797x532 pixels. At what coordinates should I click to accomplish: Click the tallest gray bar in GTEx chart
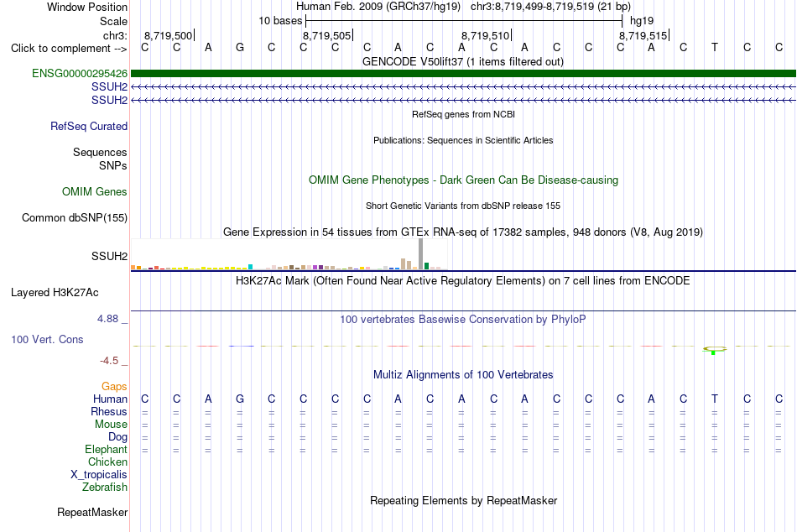(x=420, y=253)
